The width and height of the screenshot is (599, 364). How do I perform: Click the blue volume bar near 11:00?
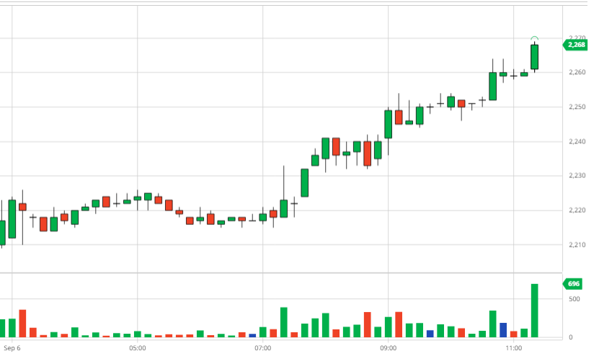[x=503, y=330]
